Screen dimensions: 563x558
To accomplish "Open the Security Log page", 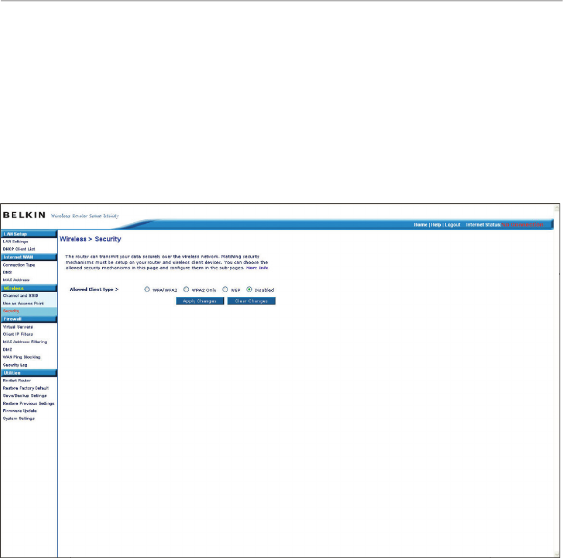I will point(15,365).
